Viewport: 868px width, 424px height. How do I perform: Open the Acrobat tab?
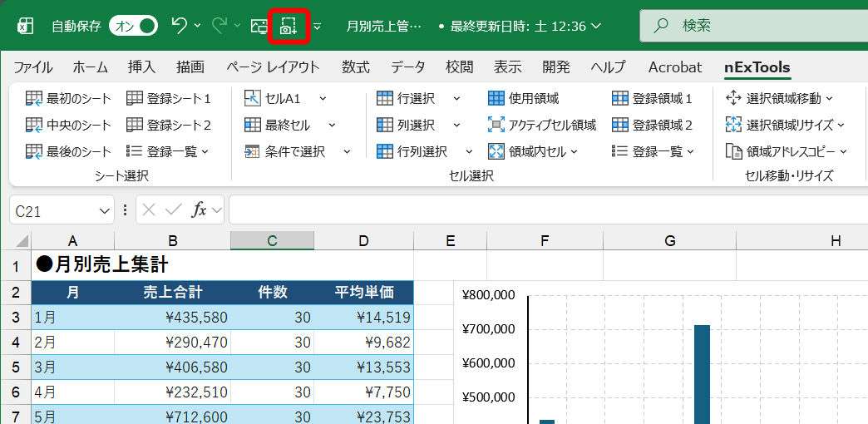[675, 67]
